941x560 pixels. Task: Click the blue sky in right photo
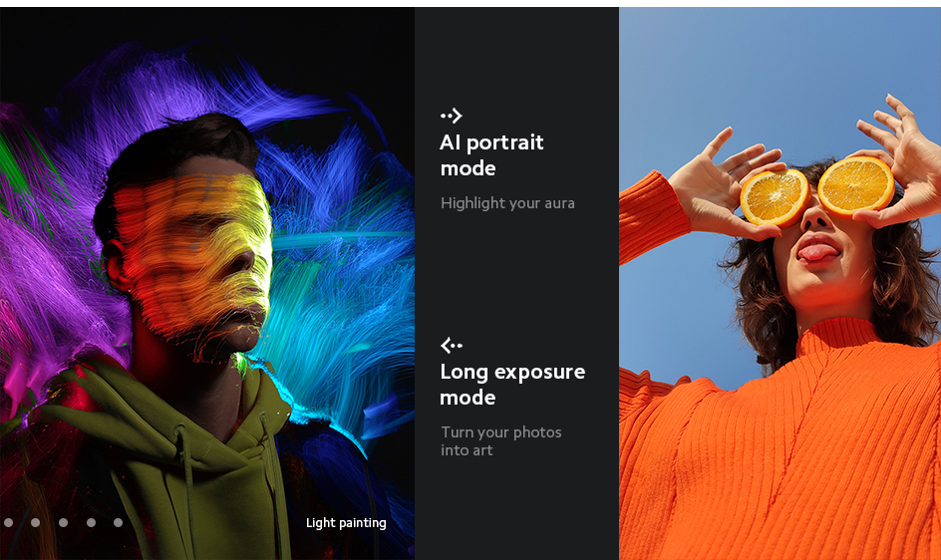(x=698, y=80)
